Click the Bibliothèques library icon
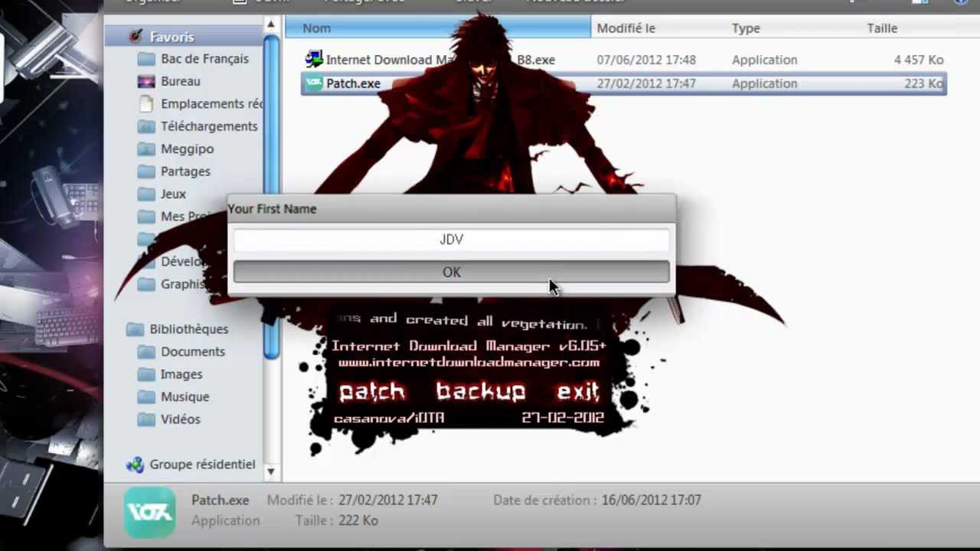Screen dimensions: 980x551 pos(136,329)
